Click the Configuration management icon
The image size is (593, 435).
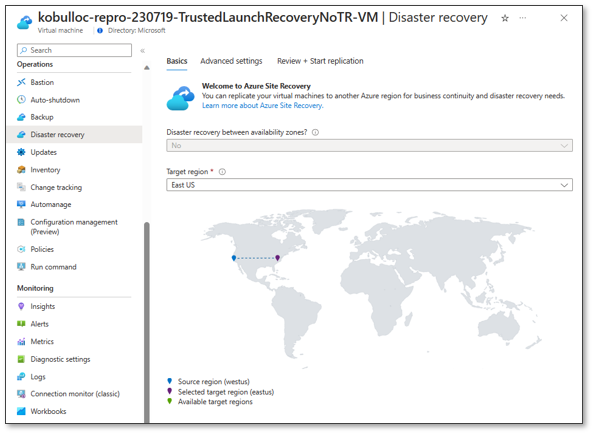21,222
